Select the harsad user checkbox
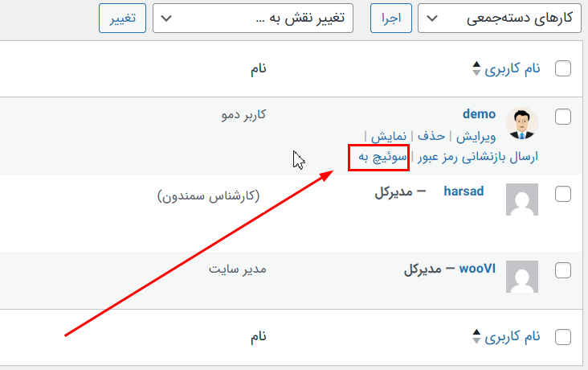Viewport: 588px width, 370px height. click(x=563, y=194)
